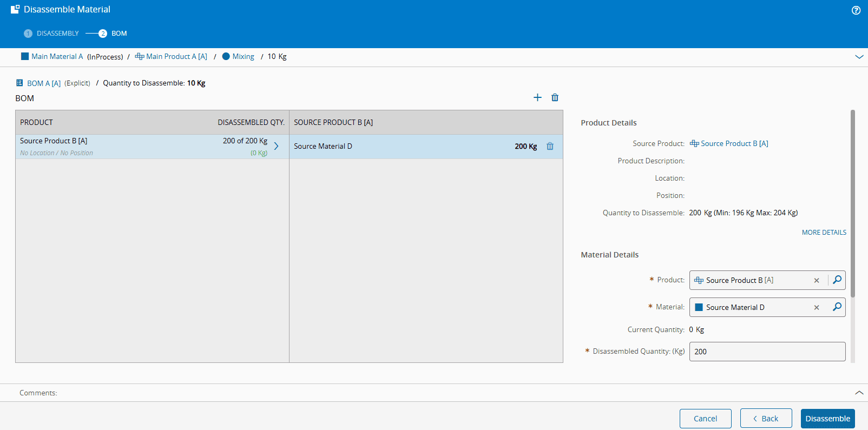Cancel the disassemble wizard

click(x=705, y=419)
